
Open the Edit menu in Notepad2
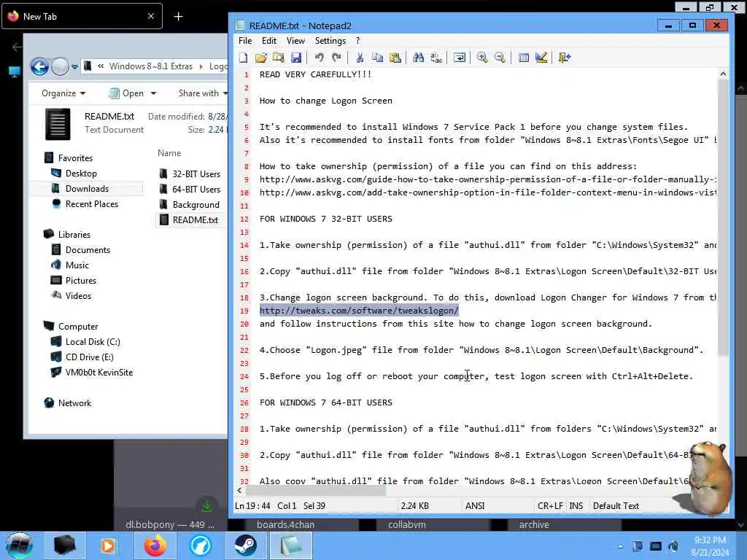[269, 41]
